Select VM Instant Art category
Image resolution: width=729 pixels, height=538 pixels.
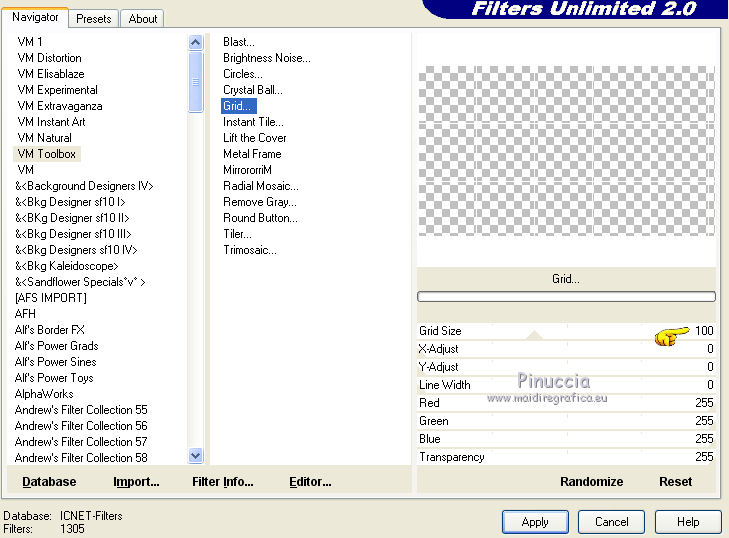[x=51, y=122]
